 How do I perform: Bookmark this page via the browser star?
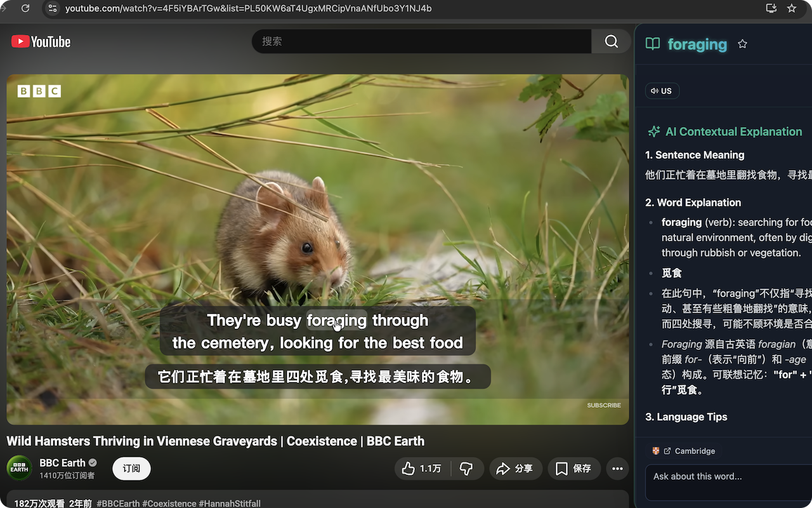791,9
